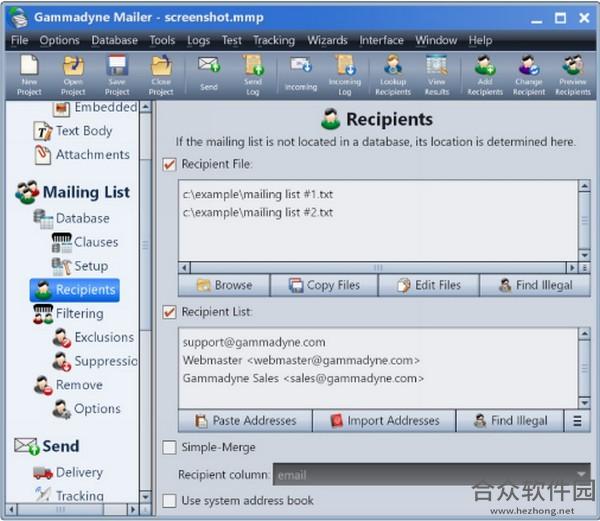Open Attachments in the sidebar
Viewport: 600px width, 521px height.
pos(82,155)
